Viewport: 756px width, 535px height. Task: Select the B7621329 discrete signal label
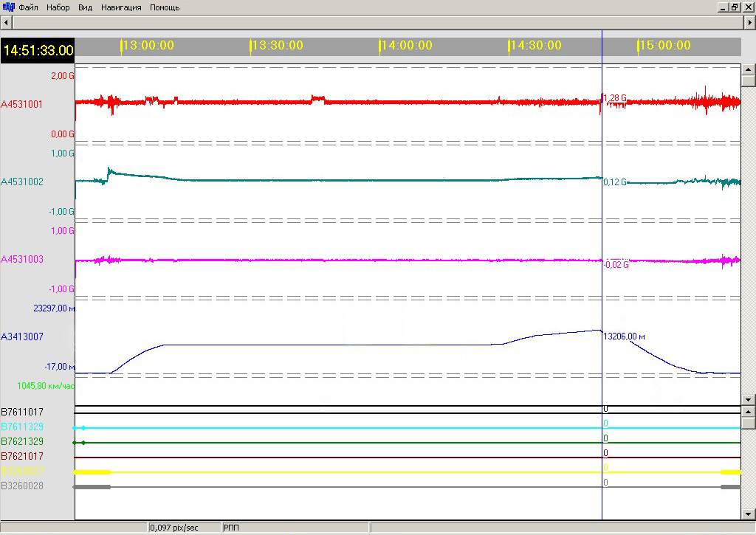click(x=22, y=441)
